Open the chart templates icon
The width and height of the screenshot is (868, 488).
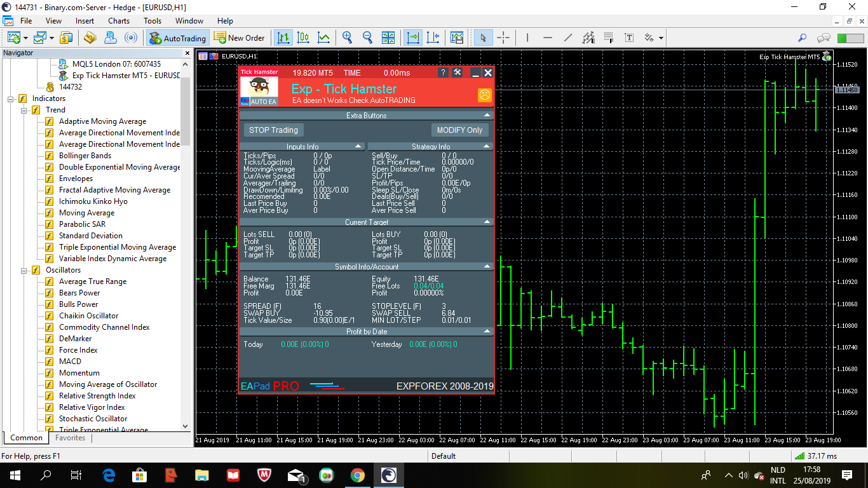pyautogui.click(x=457, y=38)
